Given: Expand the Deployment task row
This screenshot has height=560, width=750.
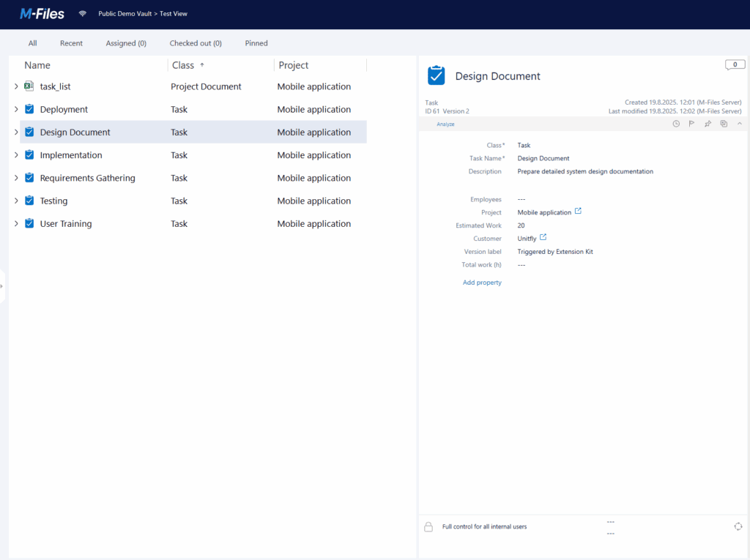Looking at the screenshot, I should (16, 110).
